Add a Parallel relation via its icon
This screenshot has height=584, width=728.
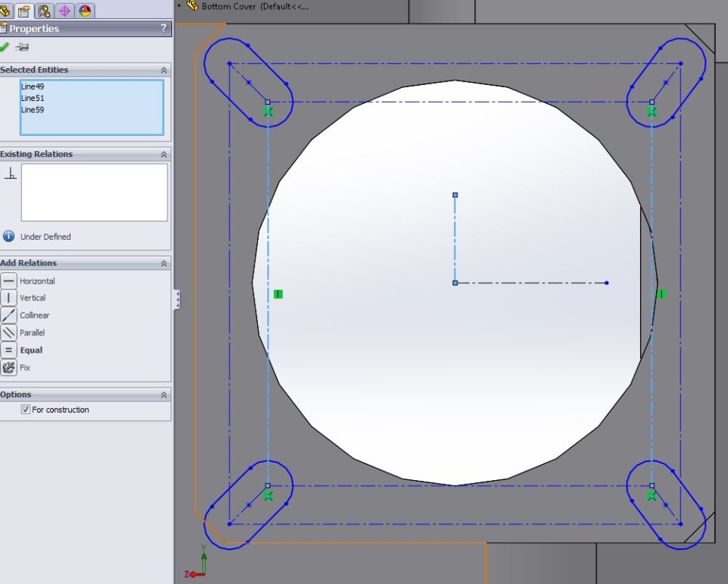8,332
